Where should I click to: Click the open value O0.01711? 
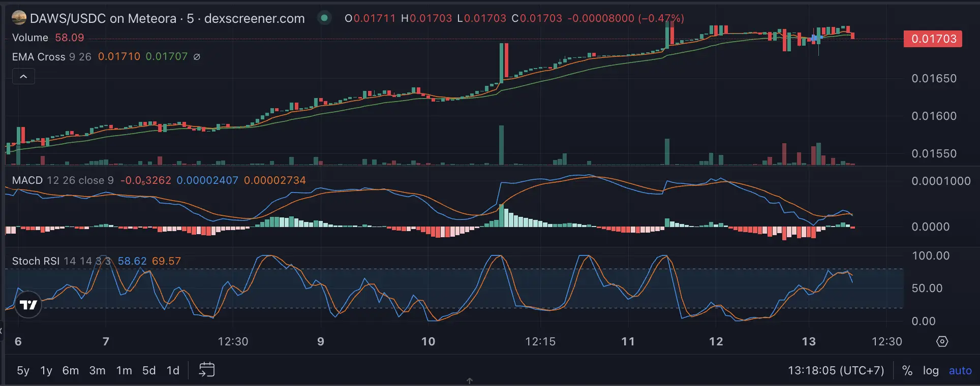(x=370, y=18)
